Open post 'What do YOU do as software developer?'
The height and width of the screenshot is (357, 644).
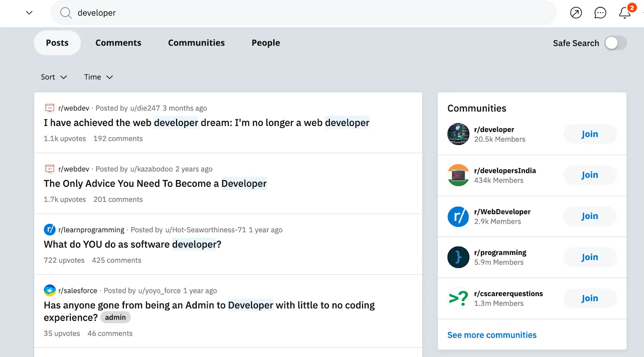(x=132, y=244)
